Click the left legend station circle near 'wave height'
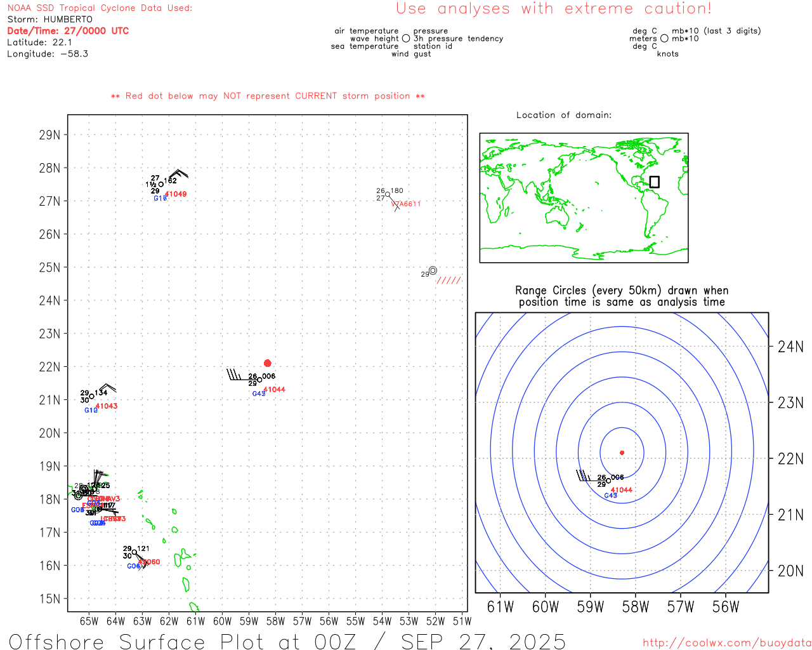Screen dimensions: 812x650 406,39
